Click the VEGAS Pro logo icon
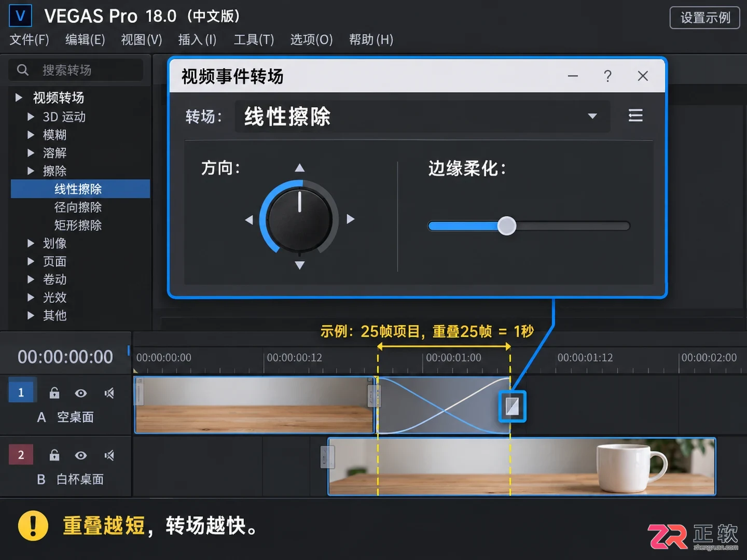Viewport: 747px width, 560px height. coord(20,16)
